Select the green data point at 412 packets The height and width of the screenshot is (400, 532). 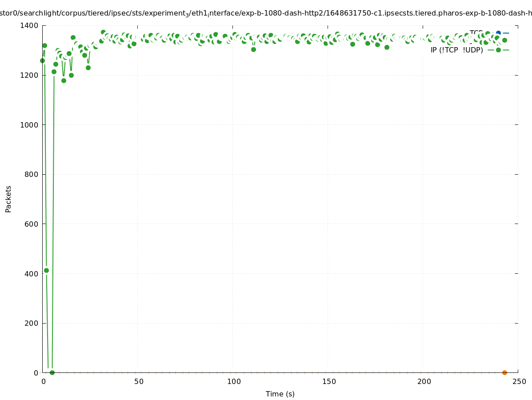(x=46, y=270)
